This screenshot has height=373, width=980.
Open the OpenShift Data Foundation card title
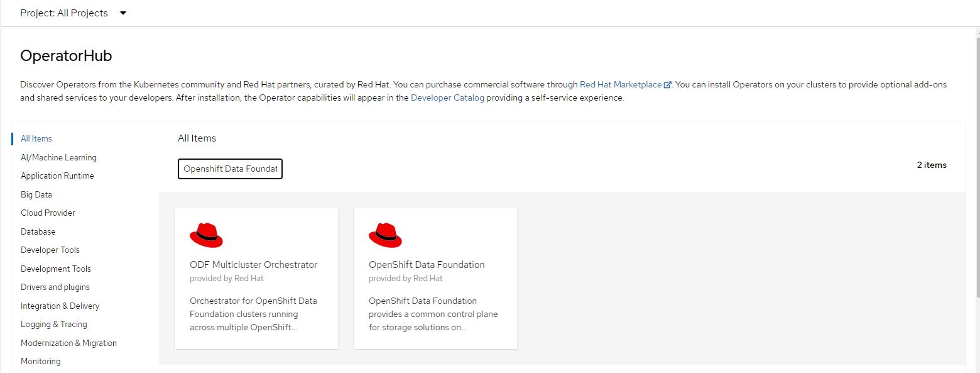click(427, 265)
